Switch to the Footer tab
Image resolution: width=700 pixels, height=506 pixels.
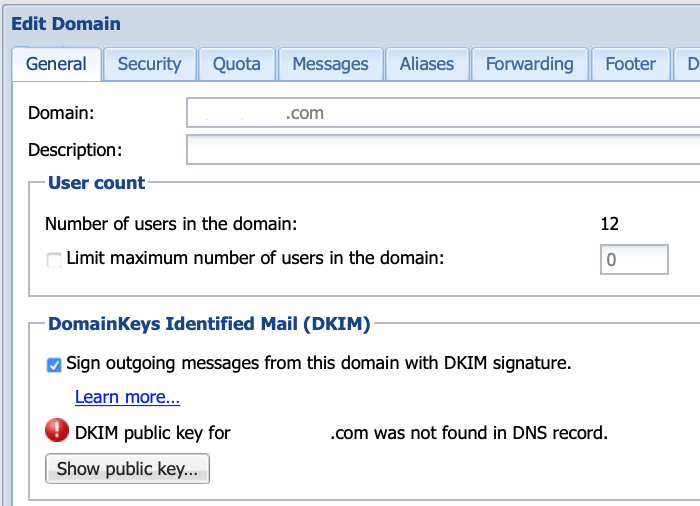[x=630, y=64]
